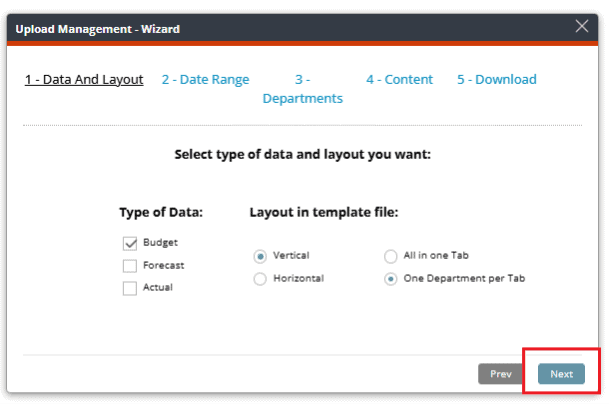Screen dimensions: 609x405
Task: Choose the Horizontal layout radio button
Action: (260, 279)
